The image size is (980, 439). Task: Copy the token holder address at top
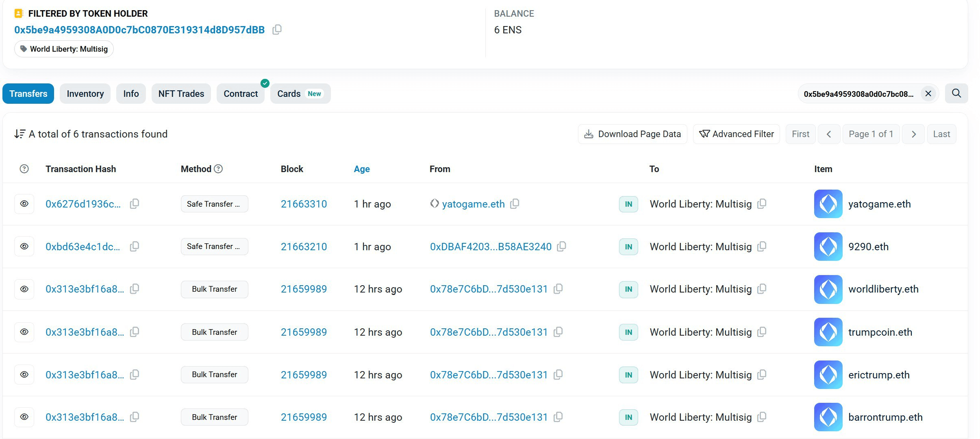click(277, 30)
